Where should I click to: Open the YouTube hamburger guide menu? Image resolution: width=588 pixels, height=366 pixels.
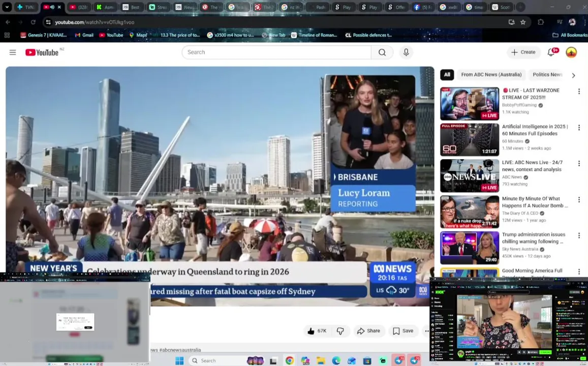click(13, 52)
